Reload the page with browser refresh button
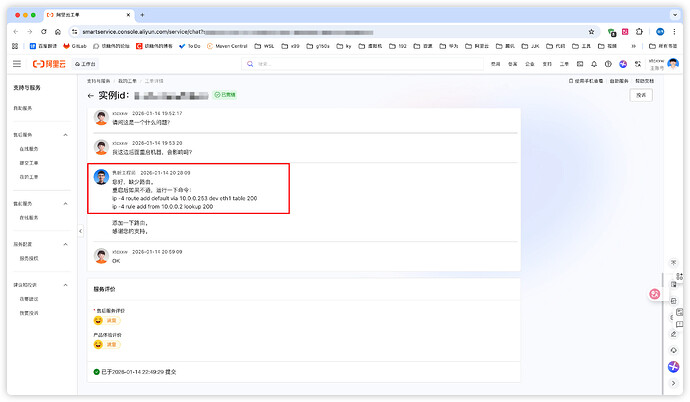The width and height of the screenshot is (690, 402). pos(44,32)
